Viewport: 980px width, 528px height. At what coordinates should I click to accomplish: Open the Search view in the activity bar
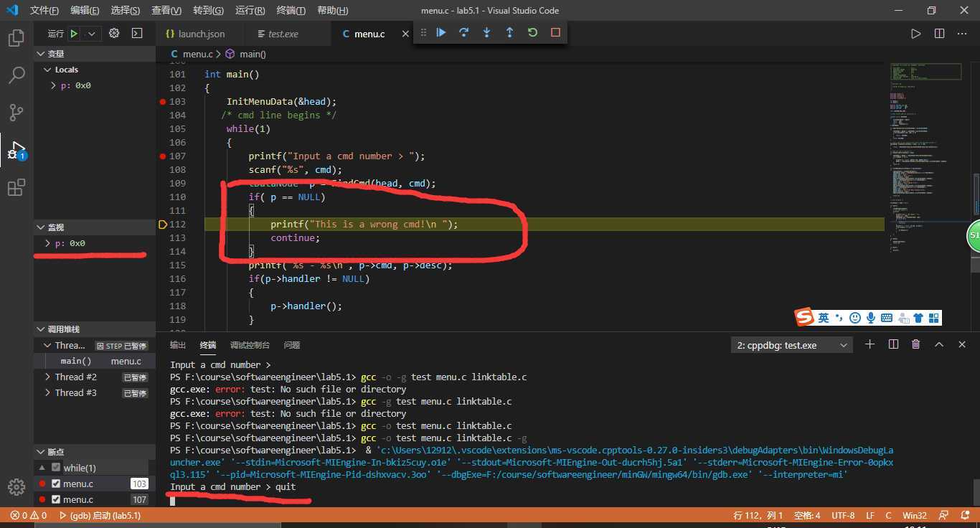[x=16, y=75]
